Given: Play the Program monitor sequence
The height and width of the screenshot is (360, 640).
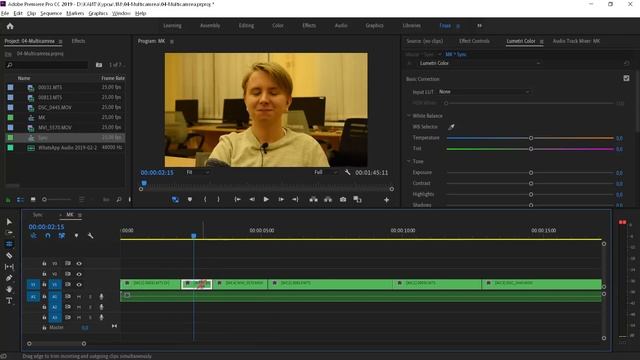Looking at the screenshot, I should pos(266,199).
